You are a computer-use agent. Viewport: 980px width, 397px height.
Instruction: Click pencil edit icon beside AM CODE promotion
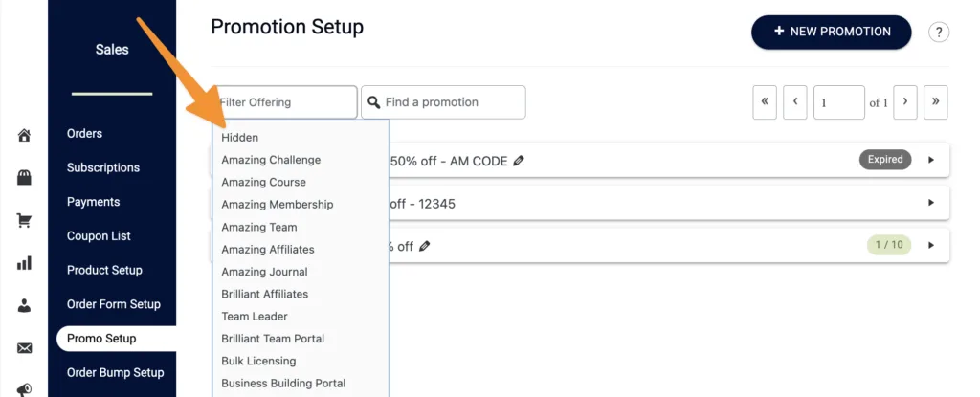click(x=519, y=161)
